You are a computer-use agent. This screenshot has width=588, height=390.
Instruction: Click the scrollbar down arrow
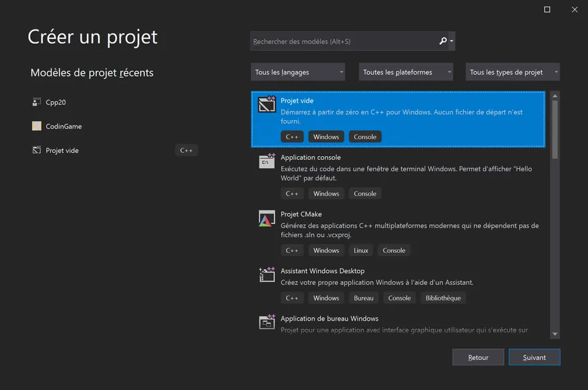click(555, 334)
